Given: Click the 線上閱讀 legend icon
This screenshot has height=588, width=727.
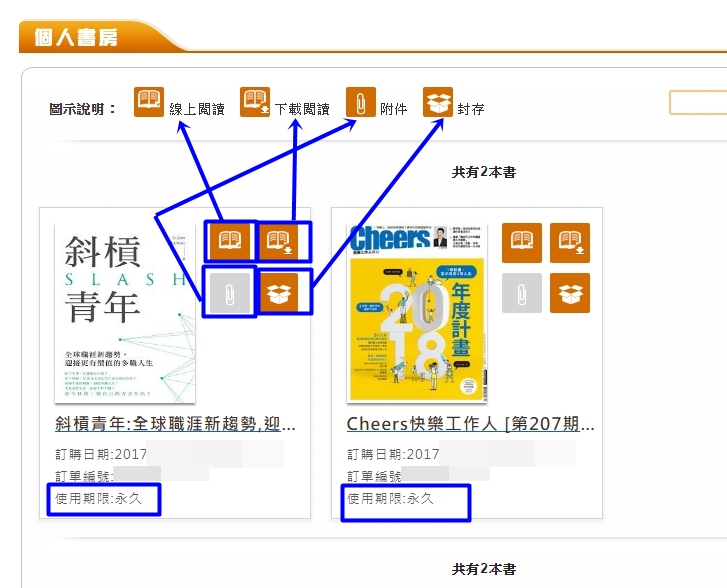Looking at the screenshot, I should click(x=149, y=103).
